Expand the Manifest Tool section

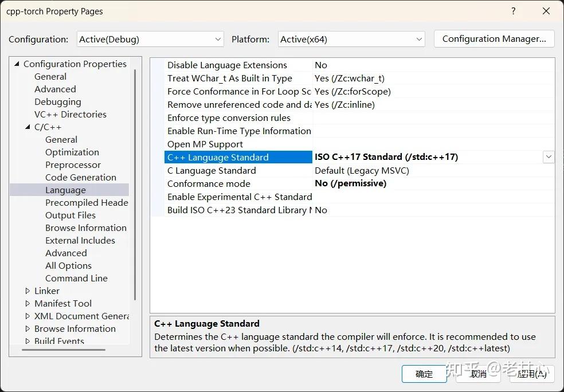[x=26, y=303]
